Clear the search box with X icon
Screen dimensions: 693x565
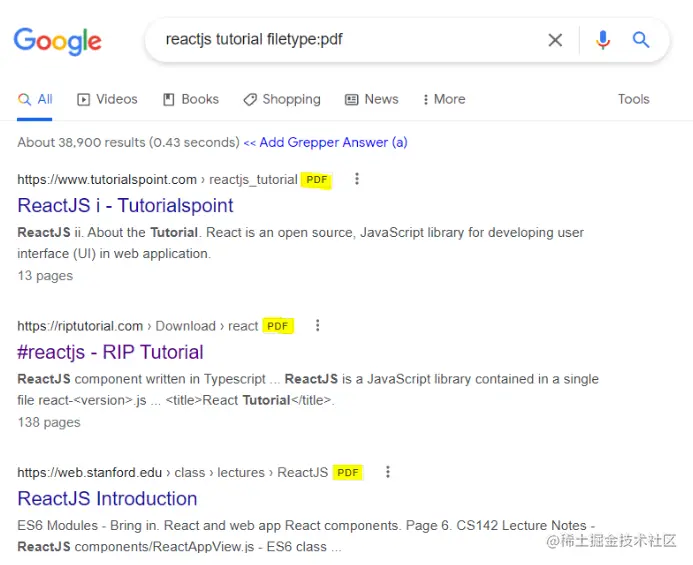555,40
